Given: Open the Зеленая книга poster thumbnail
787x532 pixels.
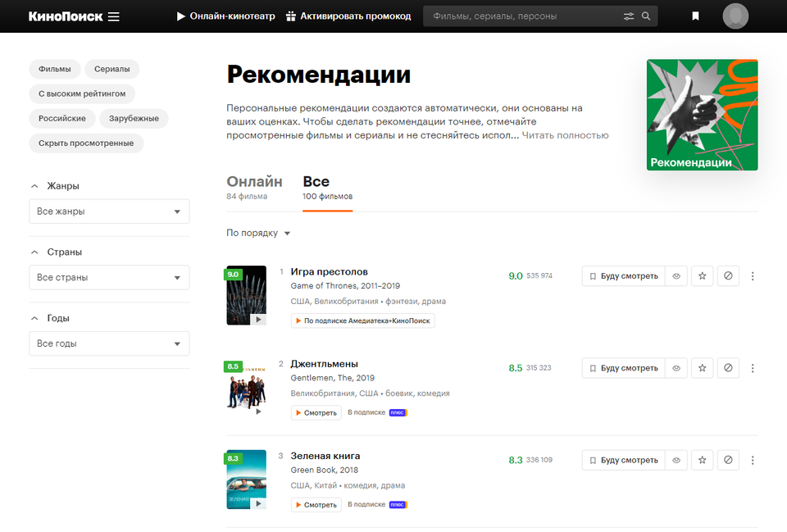Looking at the screenshot, I should [x=247, y=480].
